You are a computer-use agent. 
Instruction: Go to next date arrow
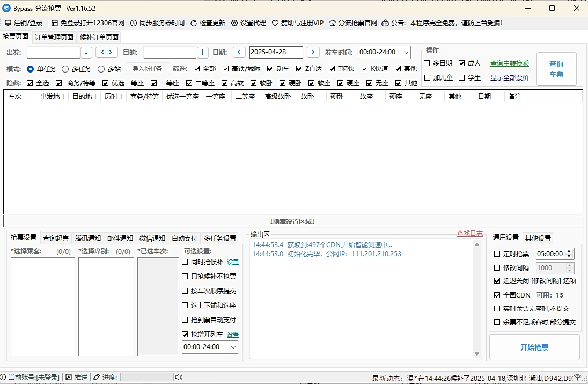point(313,52)
